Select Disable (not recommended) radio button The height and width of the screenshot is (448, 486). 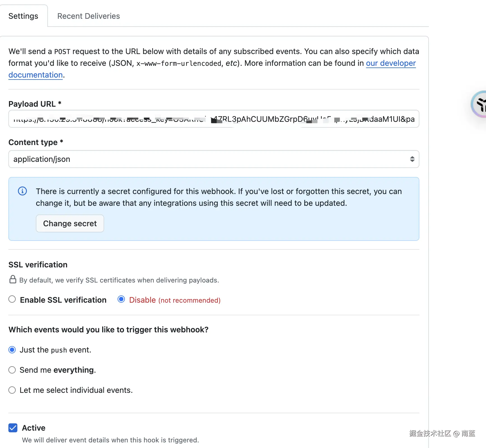pyautogui.click(x=121, y=299)
